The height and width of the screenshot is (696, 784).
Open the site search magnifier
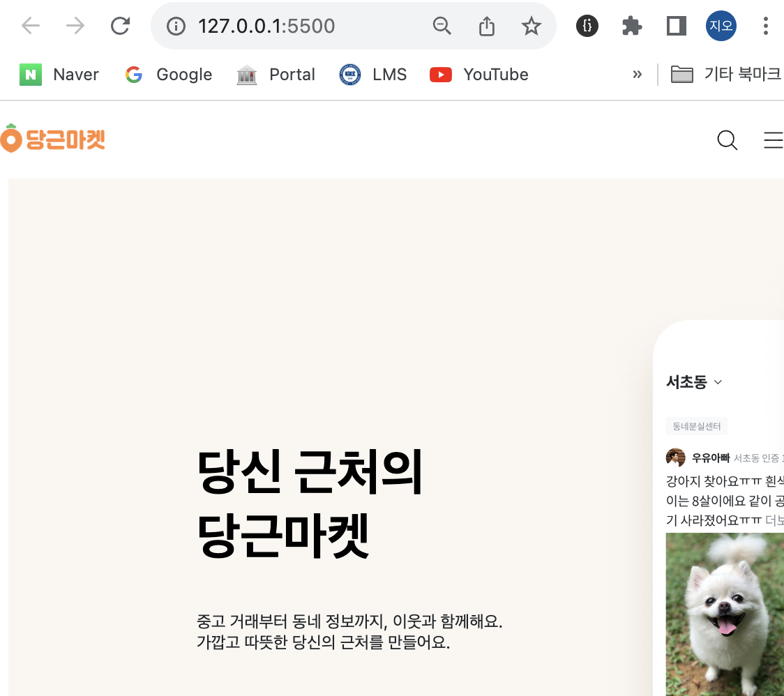tap(727, 140)
